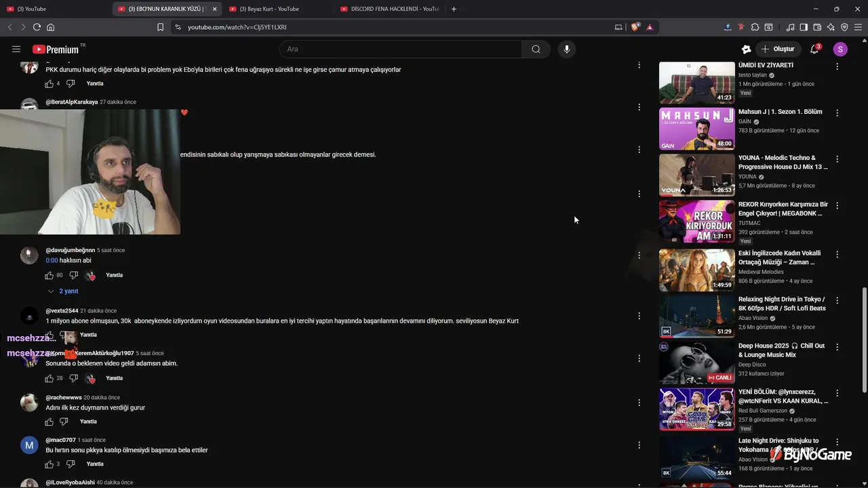Reply to rachewwws comment via Yanıtla
The height and width of the screenshot is (488, 868).
88,422
